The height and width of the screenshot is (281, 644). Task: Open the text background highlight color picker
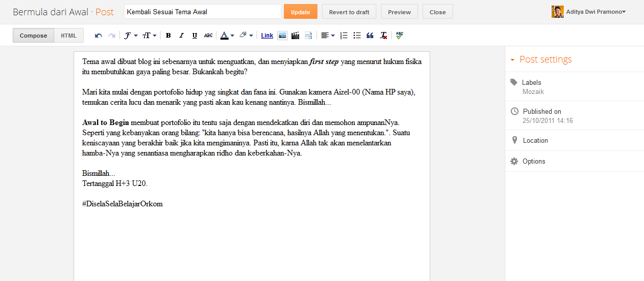[246, 36]
